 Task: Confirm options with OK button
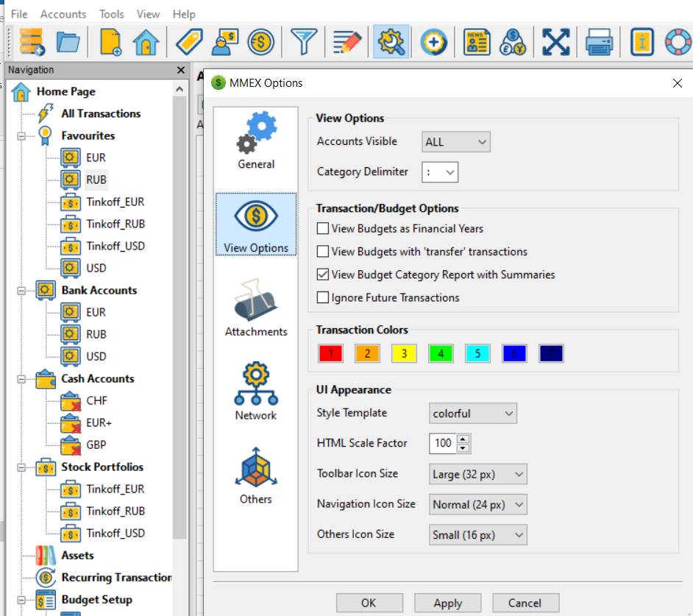369,603
